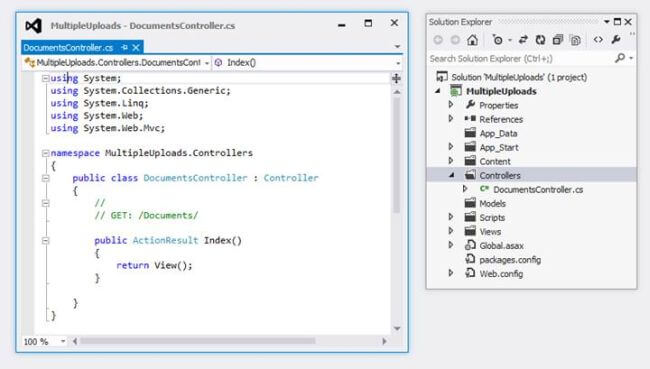Viewport: 650px width, 369px height.
Task: Collapse the DocumentsController class block
Action: click(x=46, y=178)
